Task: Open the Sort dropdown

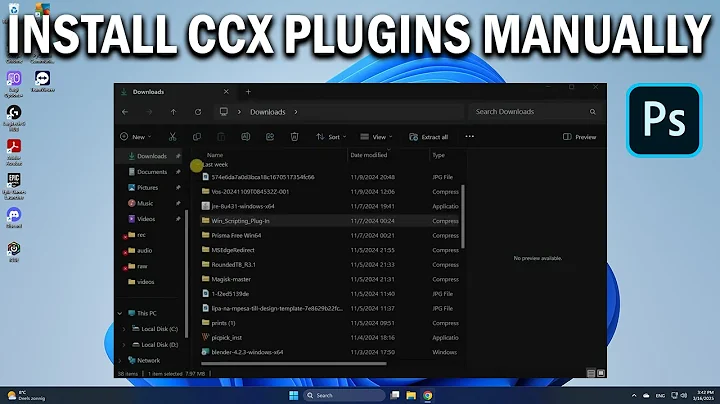Action: tap(331, 137)
